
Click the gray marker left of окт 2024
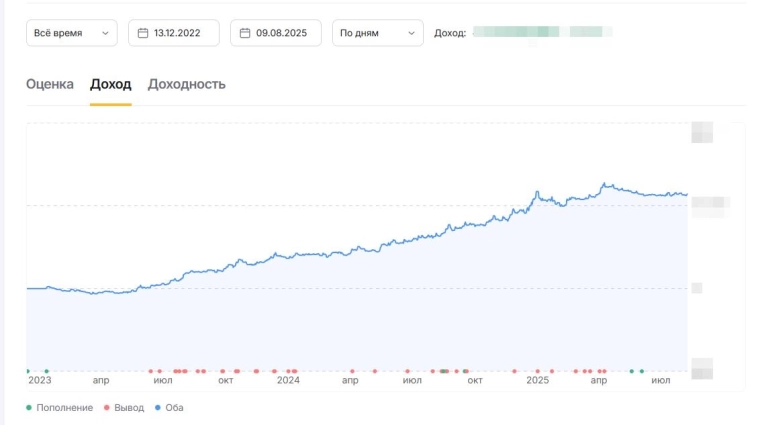[445, 371]
